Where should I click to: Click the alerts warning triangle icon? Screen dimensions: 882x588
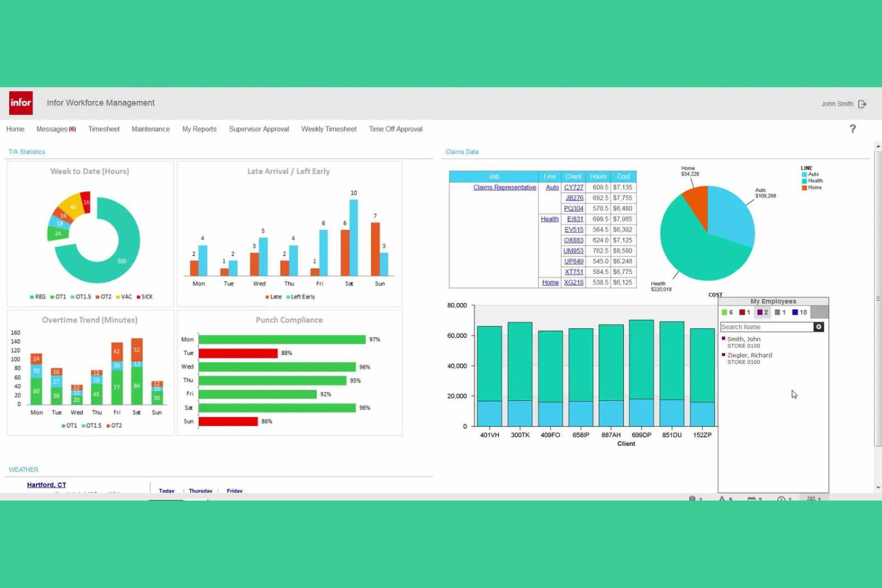click(x=722, y=499)
